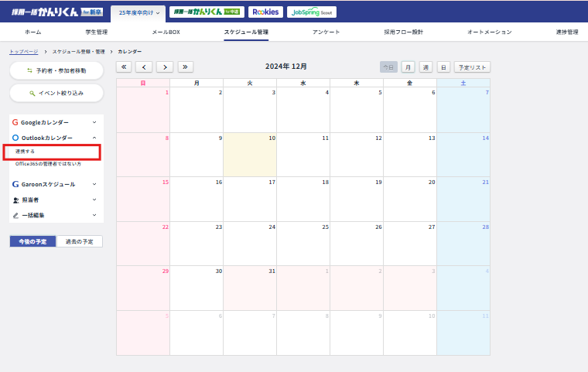
Task: Open the 学生管理 menu tab
Action: [97, 32]
